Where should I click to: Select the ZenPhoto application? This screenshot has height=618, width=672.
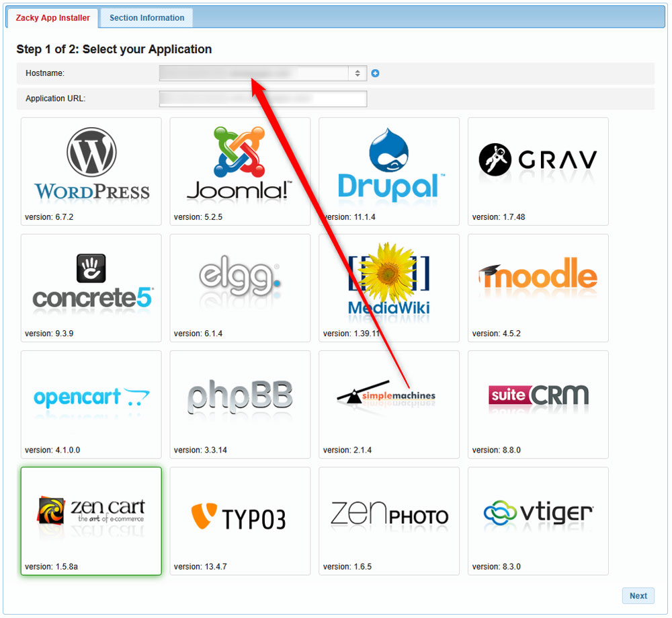[x=388, y=518]
